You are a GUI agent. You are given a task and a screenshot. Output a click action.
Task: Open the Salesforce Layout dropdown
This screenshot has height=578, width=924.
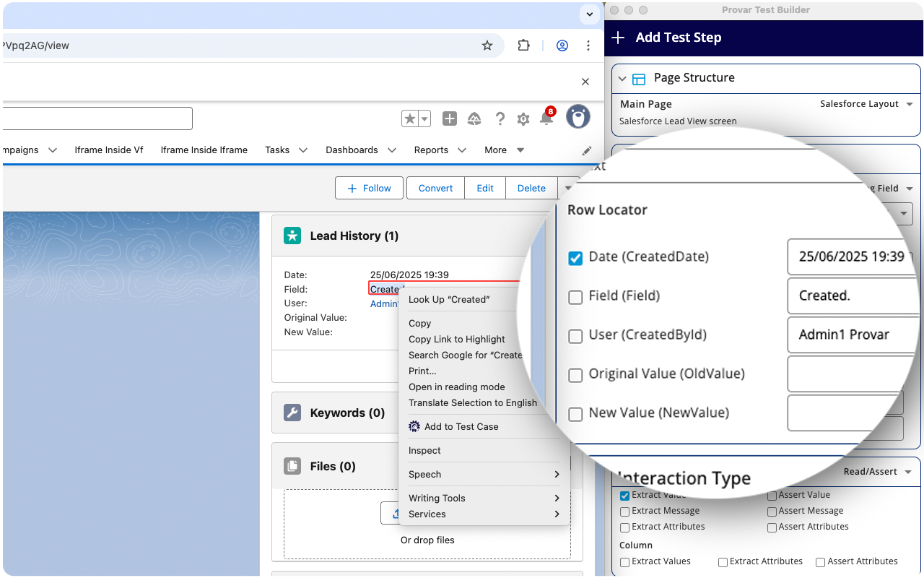coord(866,104)
